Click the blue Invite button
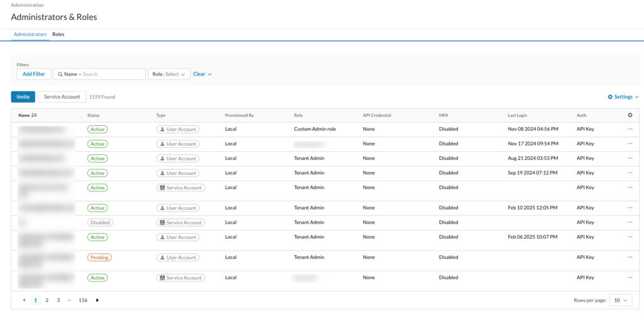This screenshot has height=313, width=644. click(x=23, y=97)
